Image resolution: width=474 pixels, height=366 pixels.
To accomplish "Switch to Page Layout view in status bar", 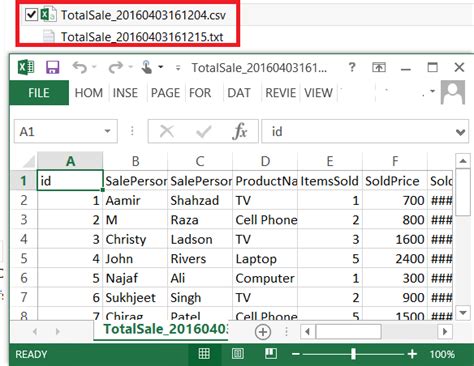I will pyautogui.click(x=238, y=354).
